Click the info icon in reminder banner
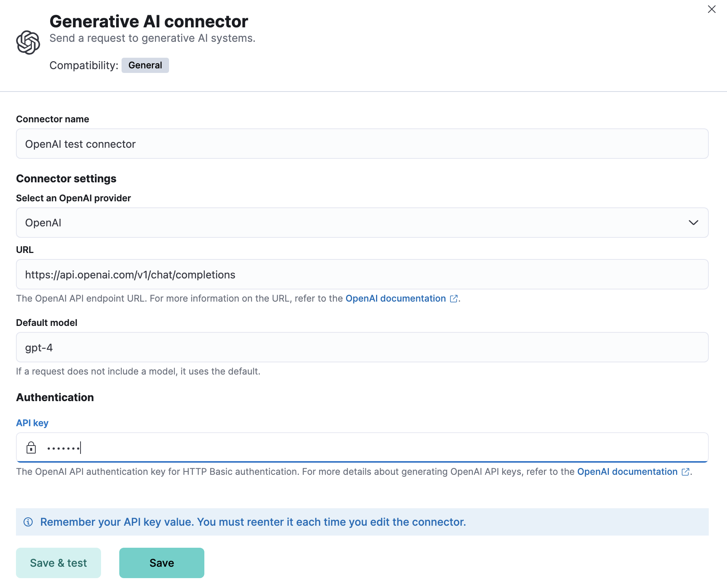This screenshot has height=588, width=727. (28, 522)
